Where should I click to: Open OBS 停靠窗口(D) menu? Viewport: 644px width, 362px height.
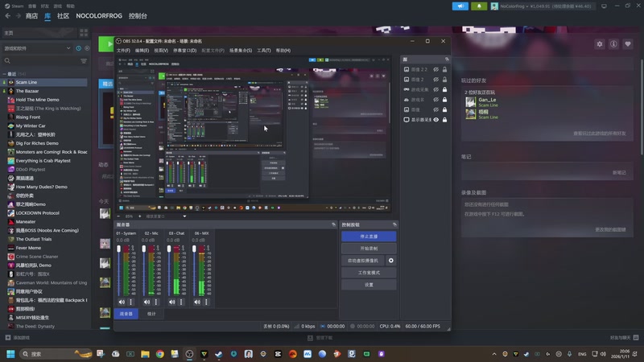click(185, 51)
